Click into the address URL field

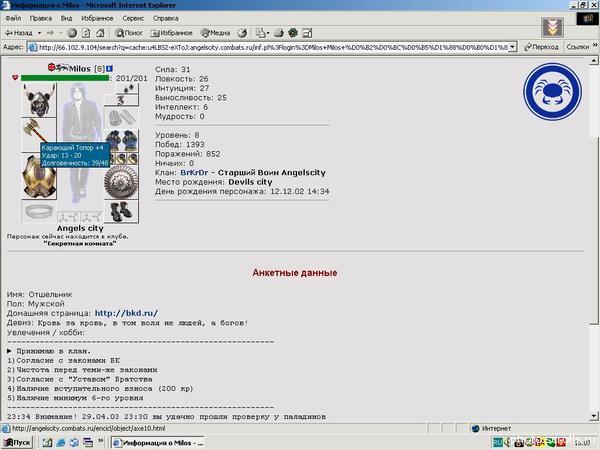click(x=273, y=47)
